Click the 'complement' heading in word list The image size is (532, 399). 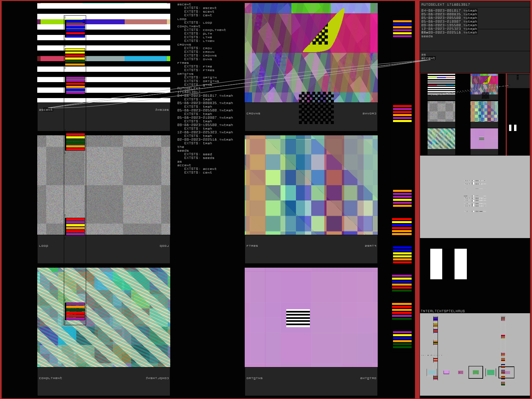pos(189,26)
